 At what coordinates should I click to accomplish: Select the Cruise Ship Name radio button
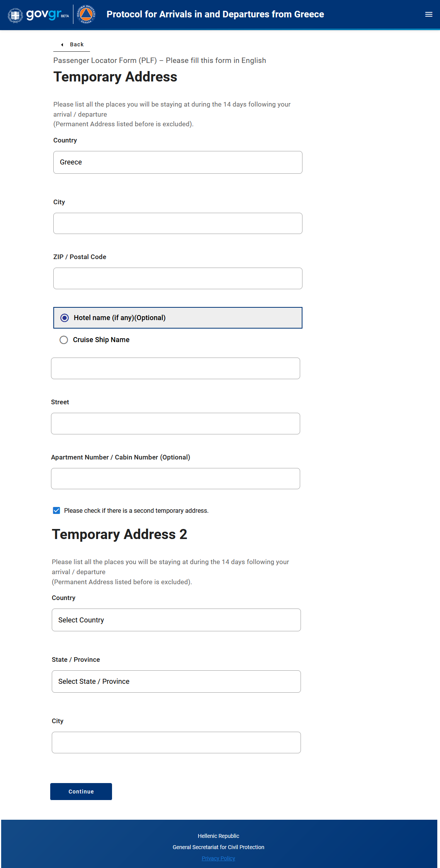coord(64,340)
